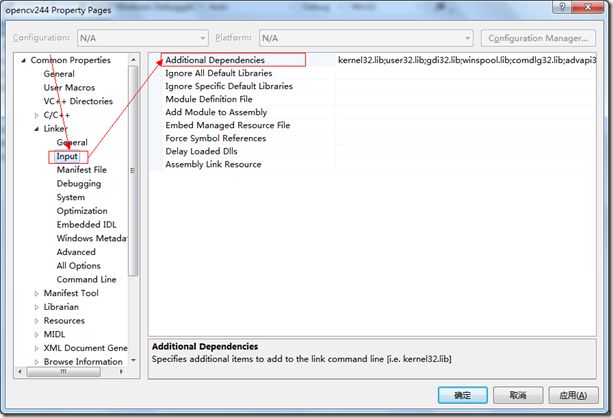Close the Property Pages dialog
Image resolution: width=613 pixels, height=418 pixels.
pyautogui.click(x=588, y=7)
